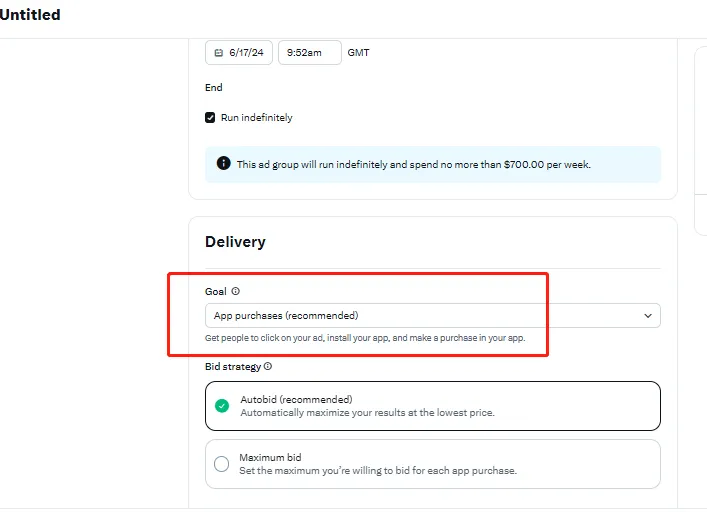Click the GMT timezone label

point(358,53)
